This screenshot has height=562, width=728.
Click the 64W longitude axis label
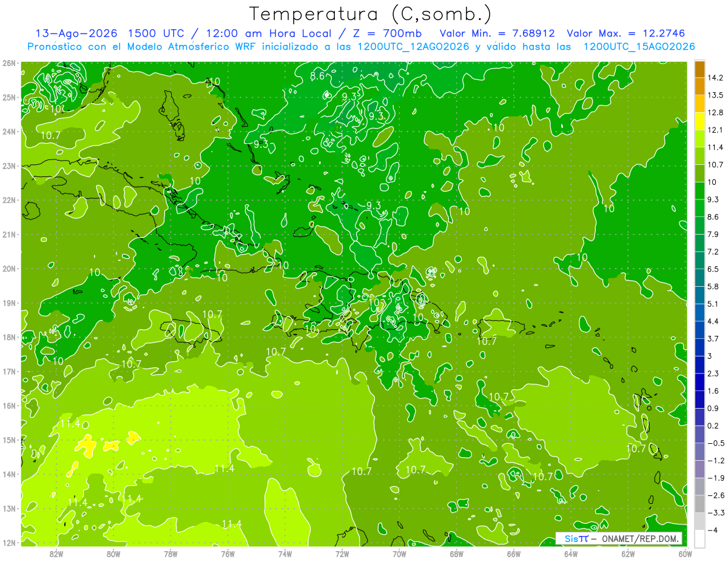pos(571,554)
